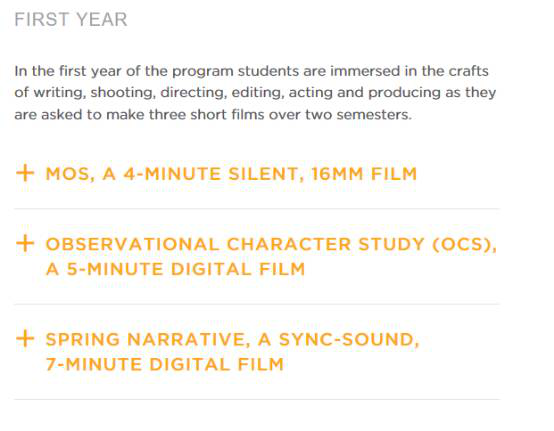Select the 'A 5-MINUTE DIGITAL FILM' line
This screenshot has width=554, height=431.
click(x=176, y=269)
